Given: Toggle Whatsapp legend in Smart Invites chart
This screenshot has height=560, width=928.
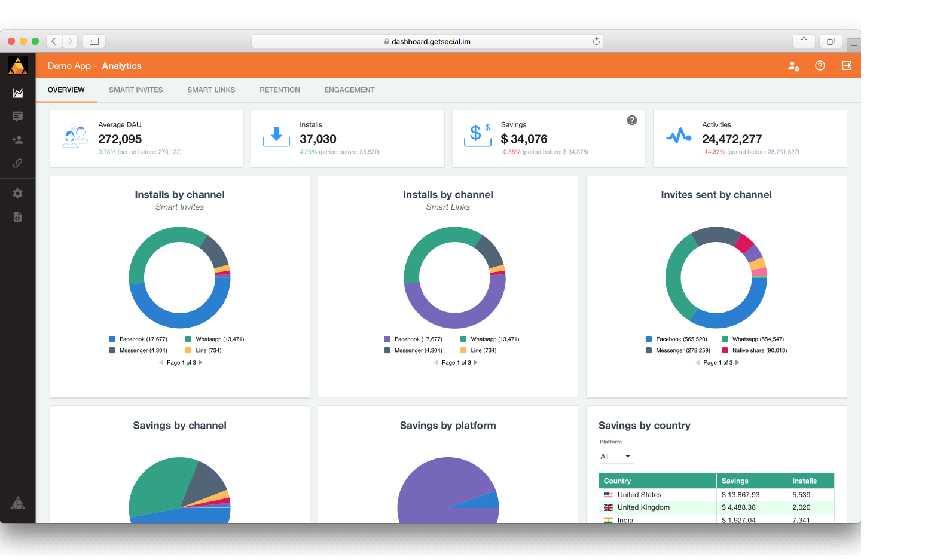Looking at the screenshot, I should click(x=214, y=339).
